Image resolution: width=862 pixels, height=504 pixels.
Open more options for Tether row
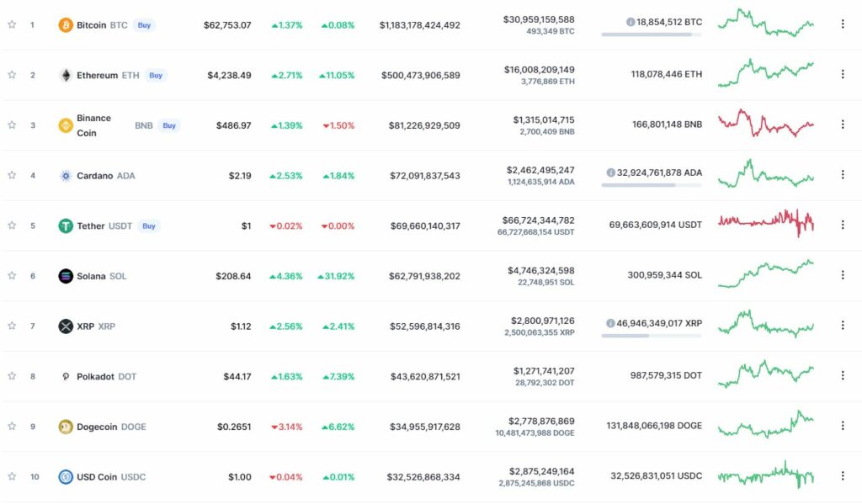[843, 225]
